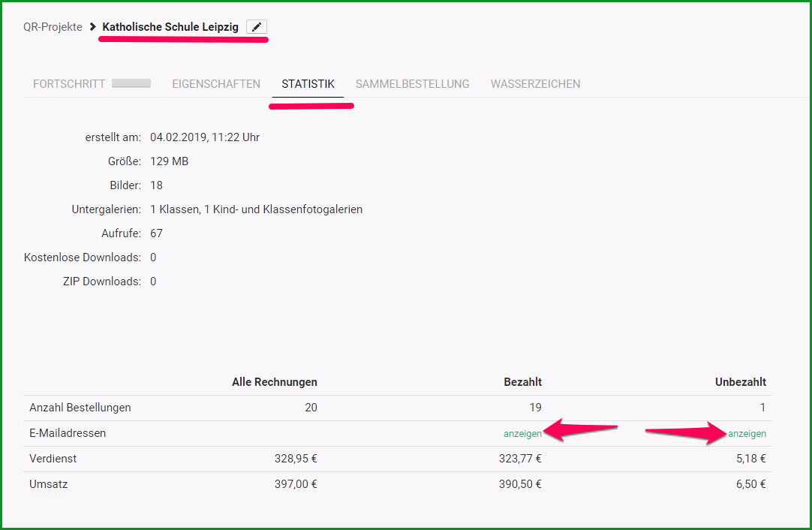Click the Alle Rechnungen column header

pyautogui.click(x=275, y=382)
